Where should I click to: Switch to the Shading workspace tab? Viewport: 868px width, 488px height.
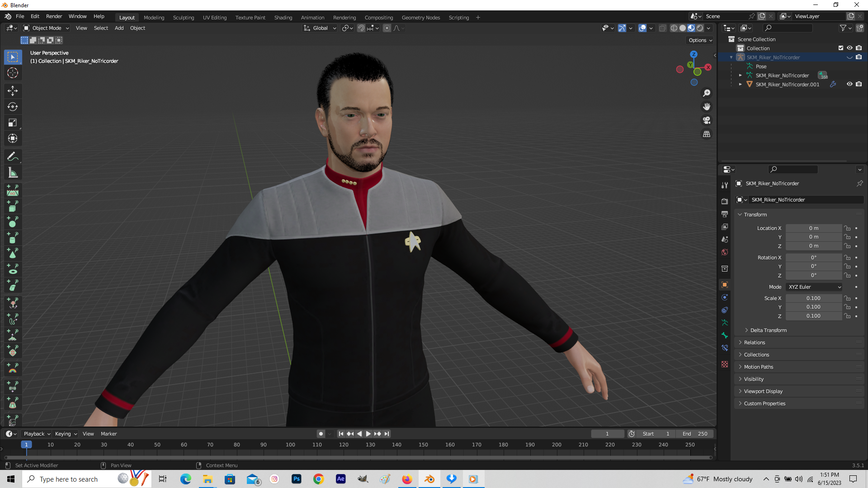(x=283, y=17)
